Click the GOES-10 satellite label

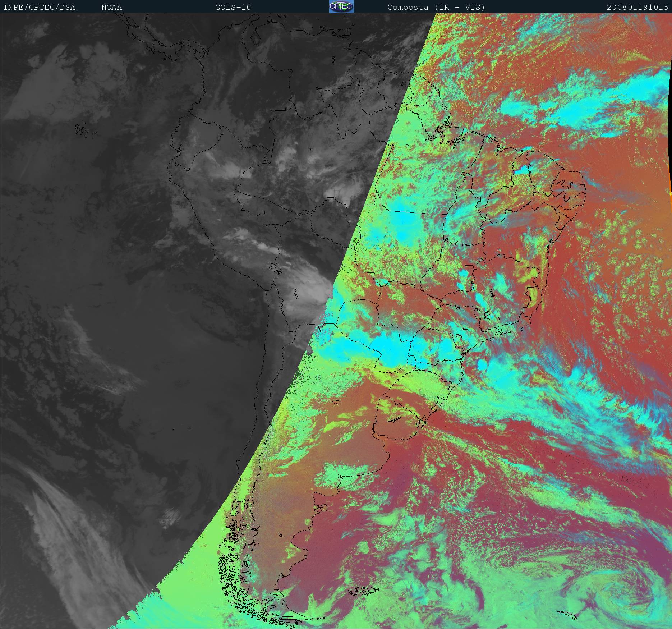point(233,7)
